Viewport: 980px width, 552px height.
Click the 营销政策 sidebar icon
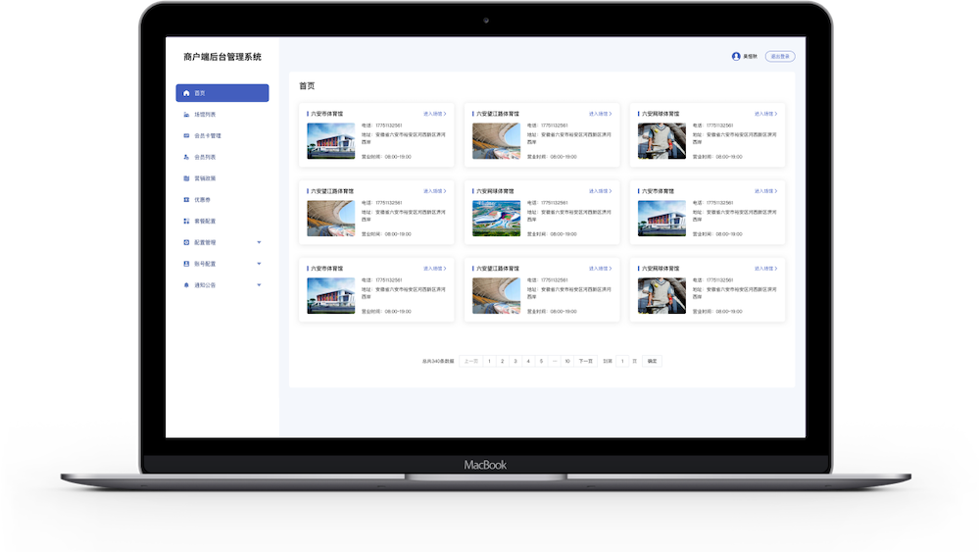pyautogui.click(x=185, y=178)
